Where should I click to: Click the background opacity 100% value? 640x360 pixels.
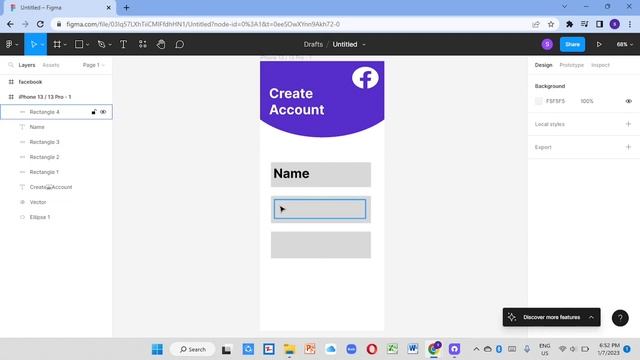tap(587, 101)
